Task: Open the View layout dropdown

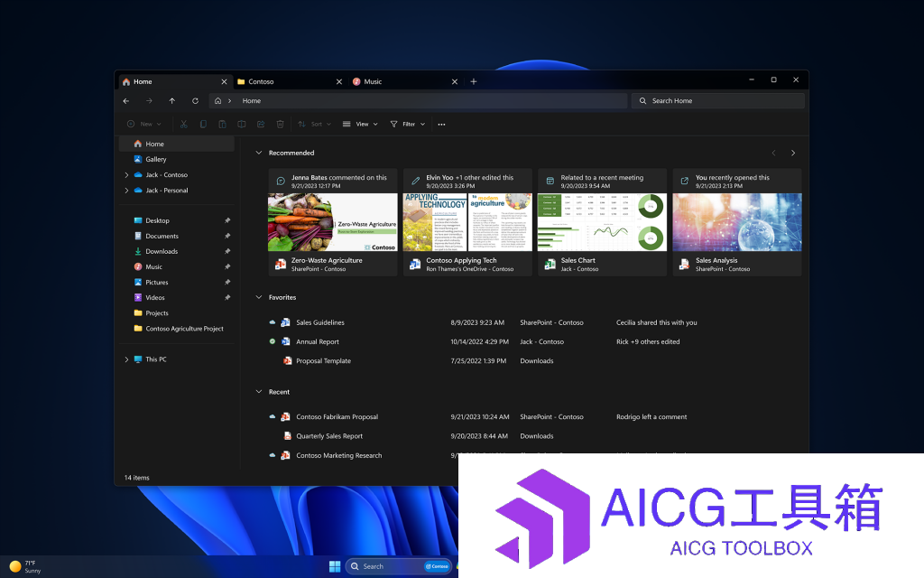Action: coord(360,124)
